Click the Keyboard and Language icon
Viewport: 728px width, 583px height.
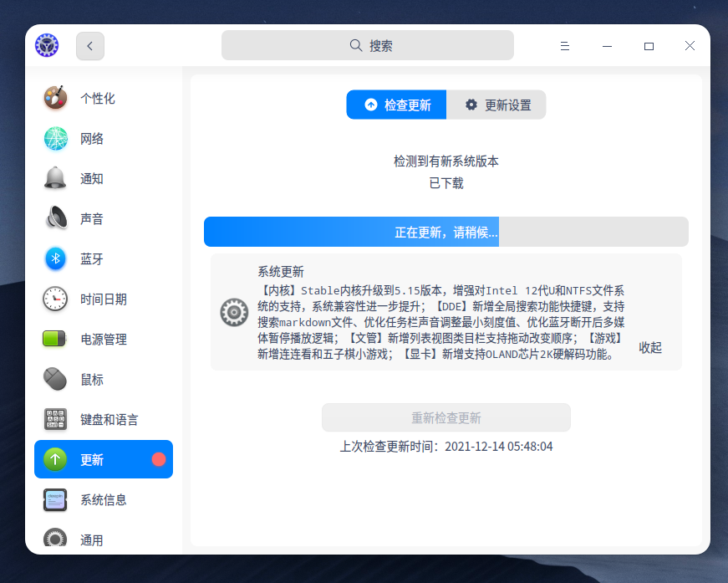click(55, 419)
